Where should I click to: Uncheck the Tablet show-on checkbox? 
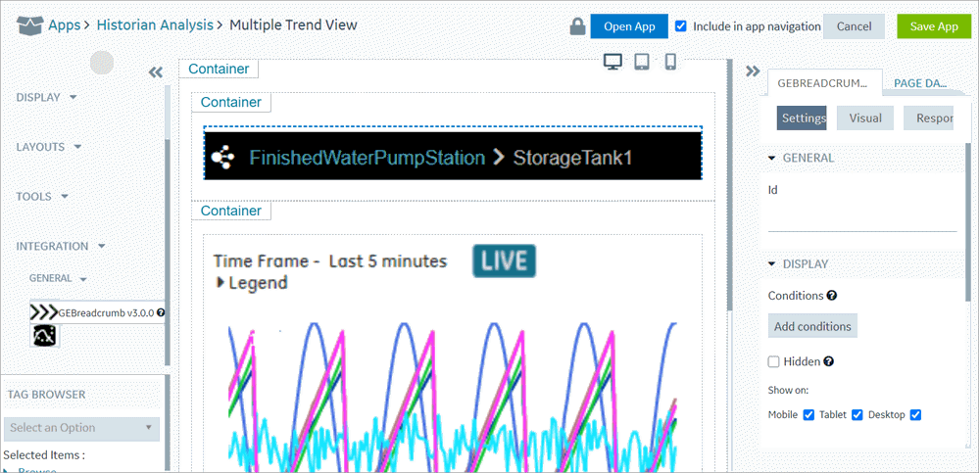[x=857, y=415]
